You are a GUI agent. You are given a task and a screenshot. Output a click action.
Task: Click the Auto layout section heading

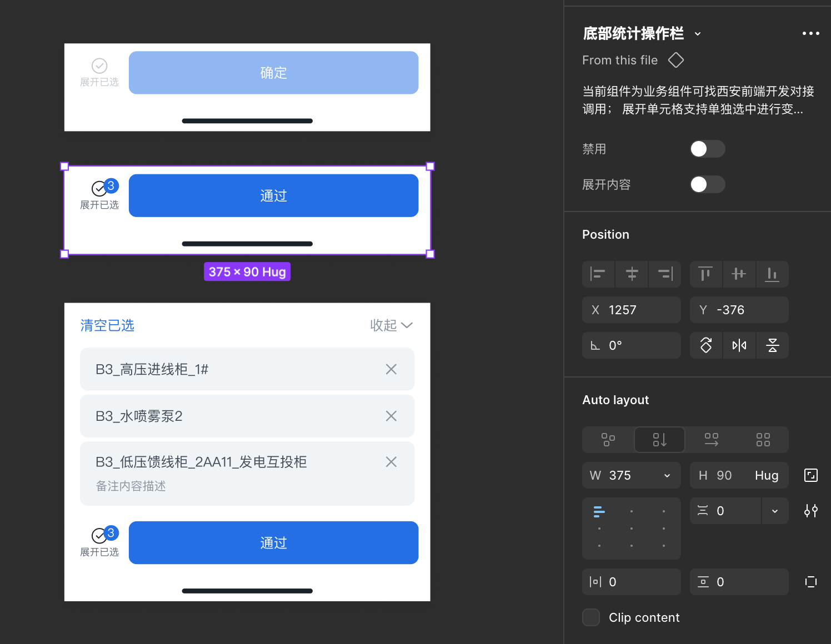coord(615,400)
